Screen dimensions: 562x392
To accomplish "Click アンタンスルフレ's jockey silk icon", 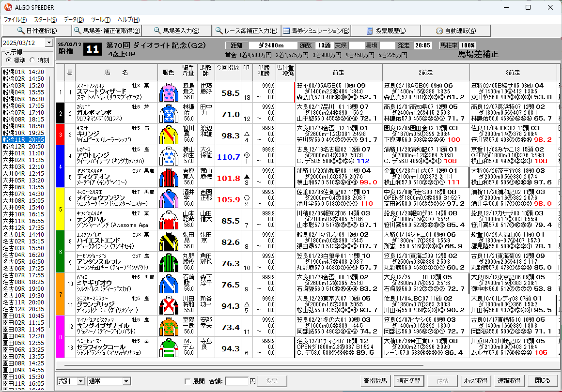I will (x=169, y=263).
